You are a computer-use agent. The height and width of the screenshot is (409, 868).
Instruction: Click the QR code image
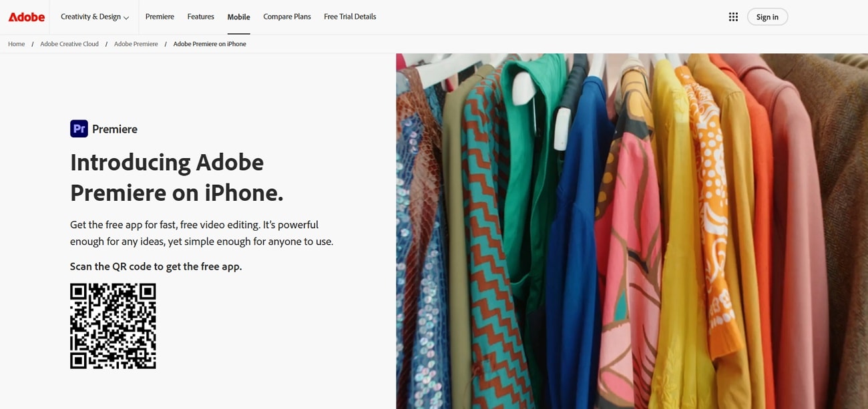pyautogui.click(x=113, y=326)
